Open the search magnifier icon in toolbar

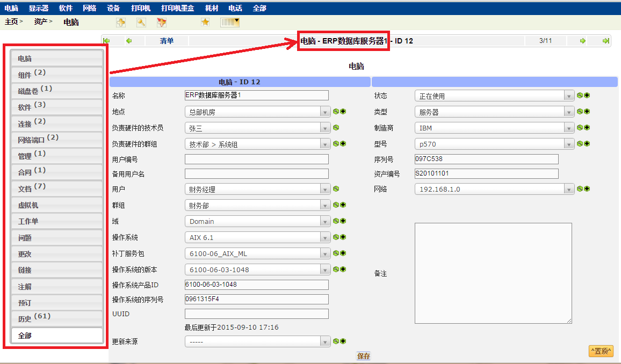coord(141,22)
